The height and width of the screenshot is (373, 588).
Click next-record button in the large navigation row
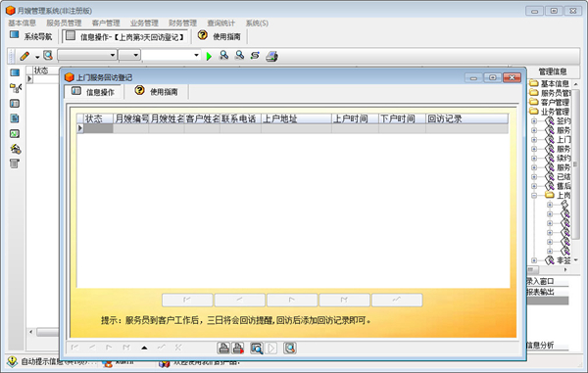click(x=292, y=300)
